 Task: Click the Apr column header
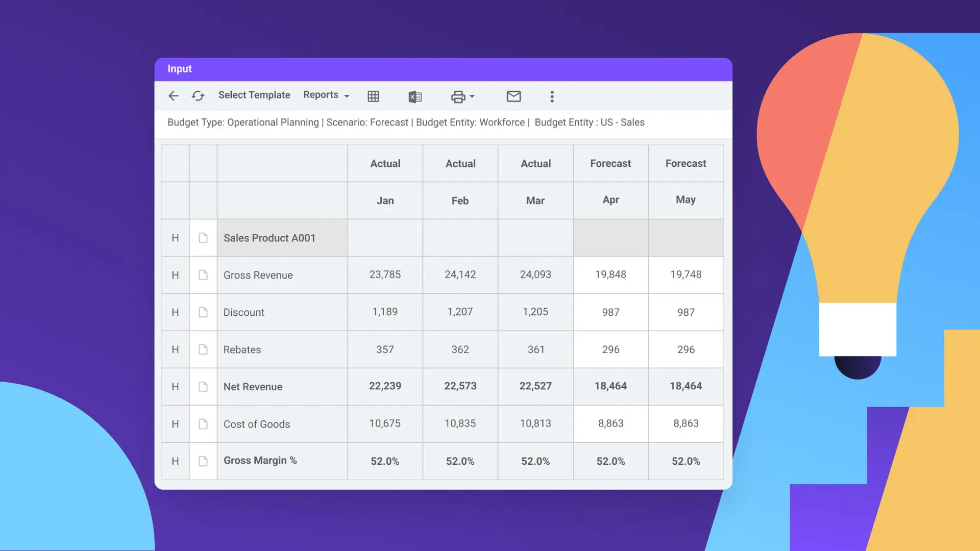click(x=610, y=199)
